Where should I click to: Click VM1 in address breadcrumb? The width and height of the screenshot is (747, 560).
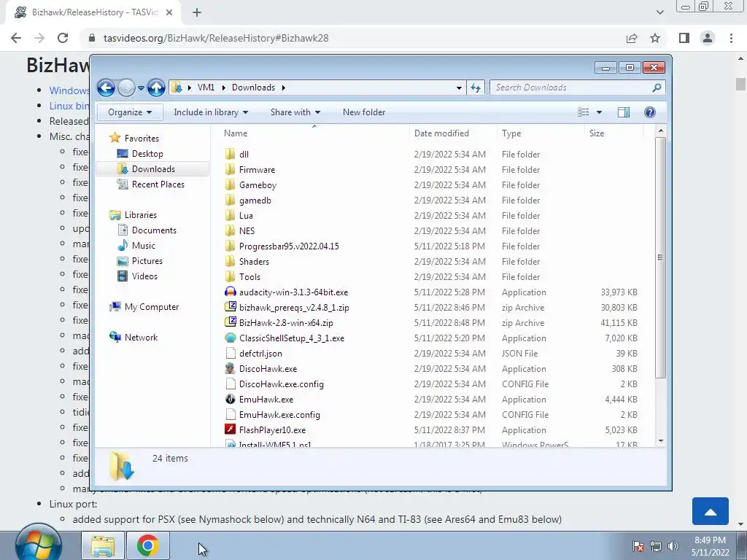[206, 87]
